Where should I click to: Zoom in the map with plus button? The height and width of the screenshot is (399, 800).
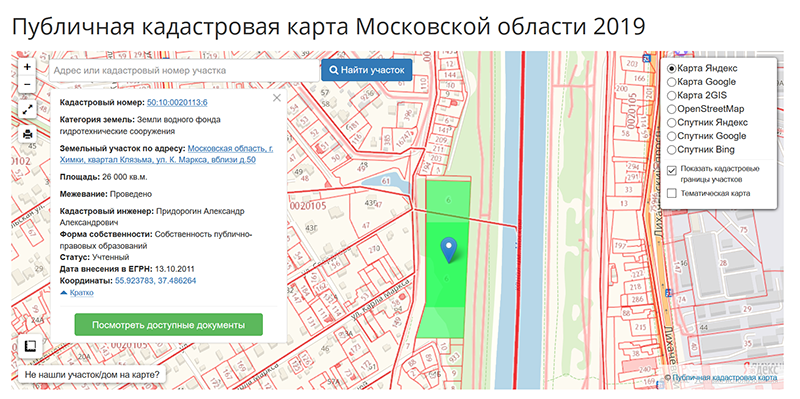coord(27,67)
